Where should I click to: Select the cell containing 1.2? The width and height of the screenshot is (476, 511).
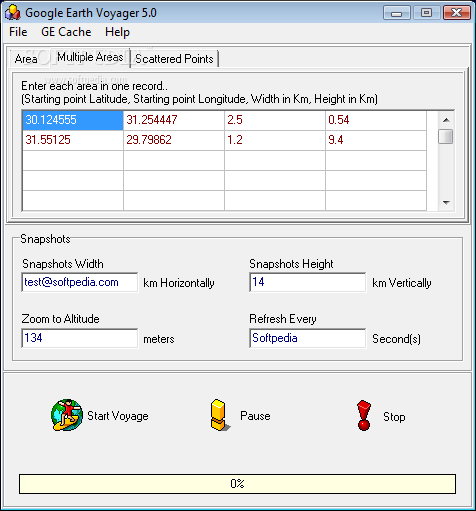pos(275,140)
